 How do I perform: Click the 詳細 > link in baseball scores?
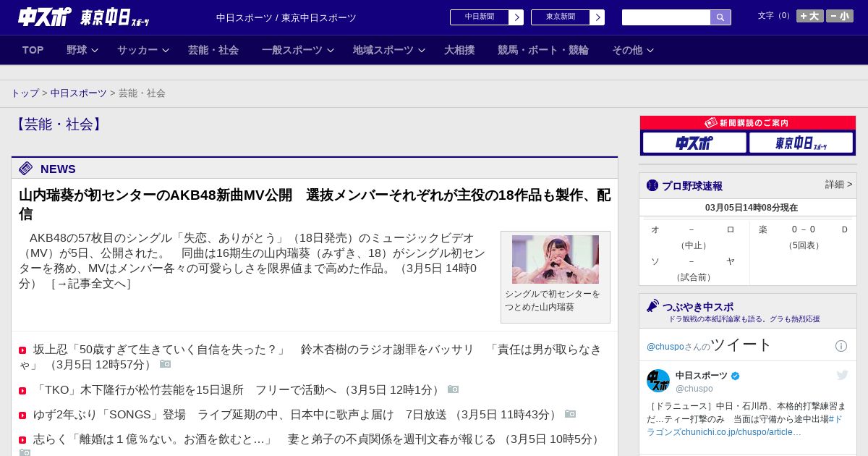839,185
